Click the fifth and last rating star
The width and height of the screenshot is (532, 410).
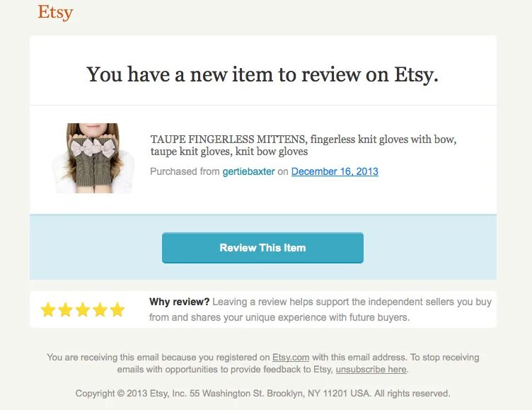[117, 309]
